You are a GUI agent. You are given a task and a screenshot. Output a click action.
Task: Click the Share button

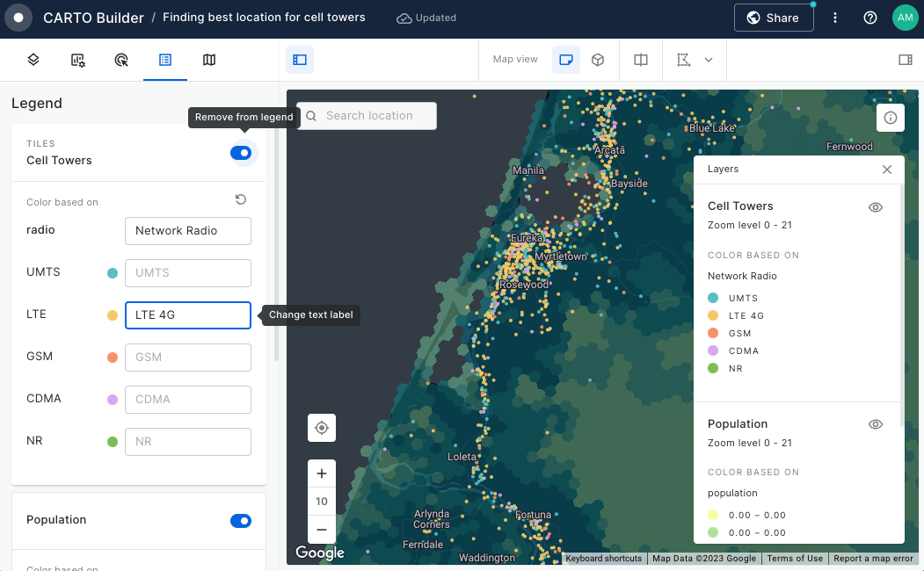pos(774,18)
